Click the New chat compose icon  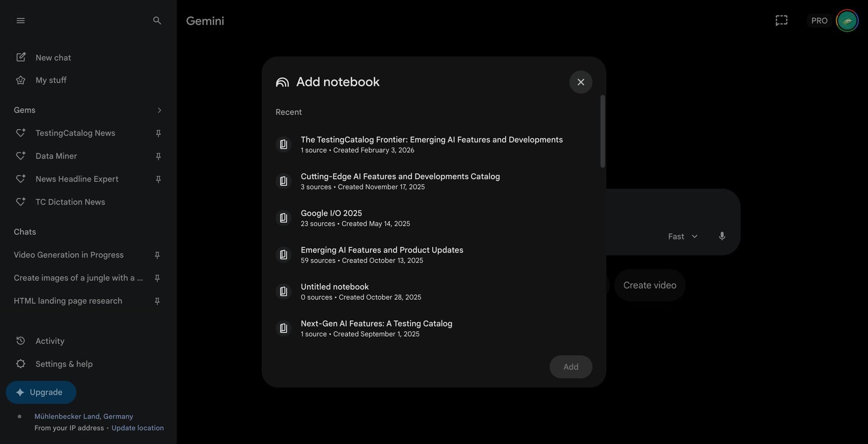point(20,57)
